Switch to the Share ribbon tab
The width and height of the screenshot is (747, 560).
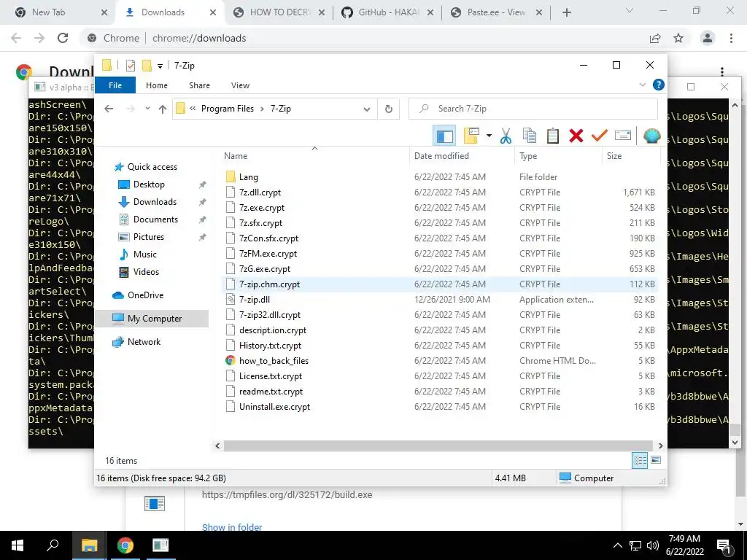199,85
